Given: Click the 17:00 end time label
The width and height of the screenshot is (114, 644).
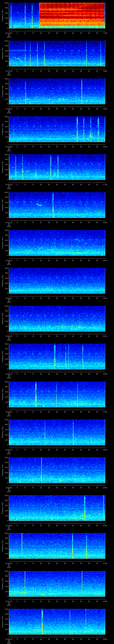Looking at the screenshot, I should [x=105, y=33].
